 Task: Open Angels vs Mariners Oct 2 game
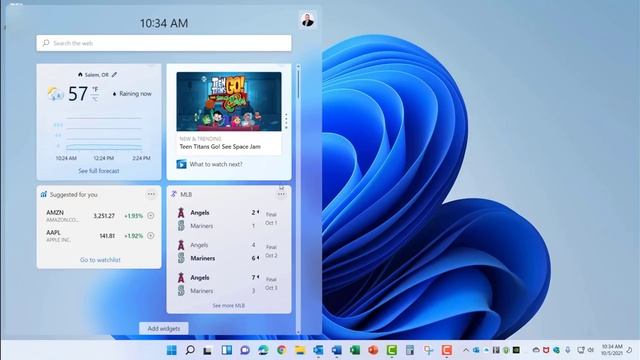click(x=228, y=251)
